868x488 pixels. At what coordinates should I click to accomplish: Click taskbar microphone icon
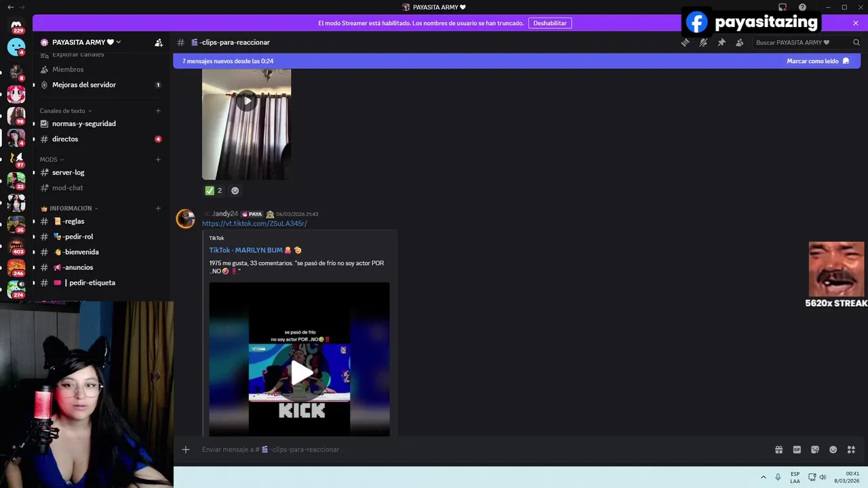click(778, 477)
